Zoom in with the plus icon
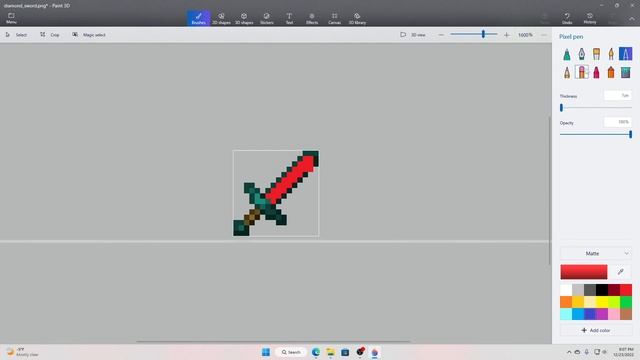Viewport: 640px width, 360px height. tap(507, 35)
